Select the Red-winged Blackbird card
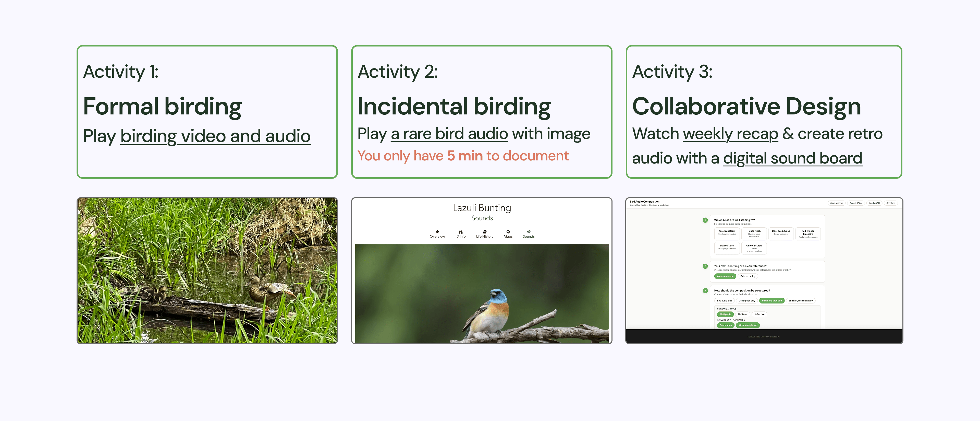Viewport: 980px width, 421px height. [808, 234]
